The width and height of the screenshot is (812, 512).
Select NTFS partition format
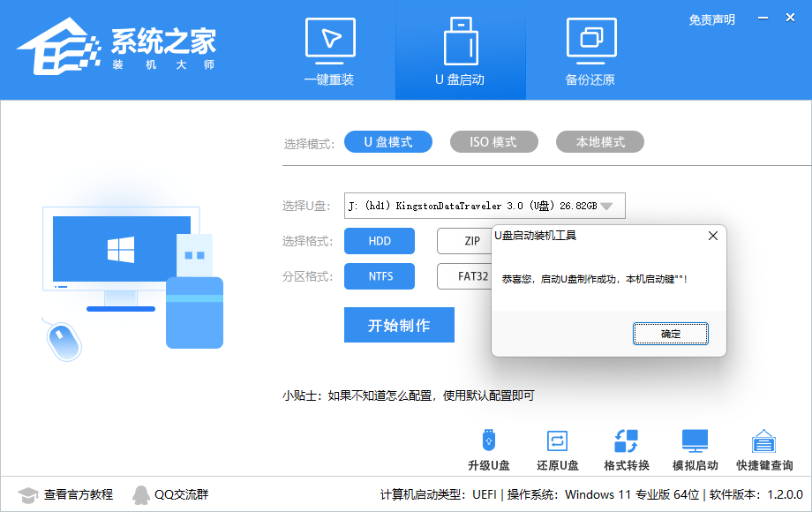pyautogui.click(x=380, y=275)
